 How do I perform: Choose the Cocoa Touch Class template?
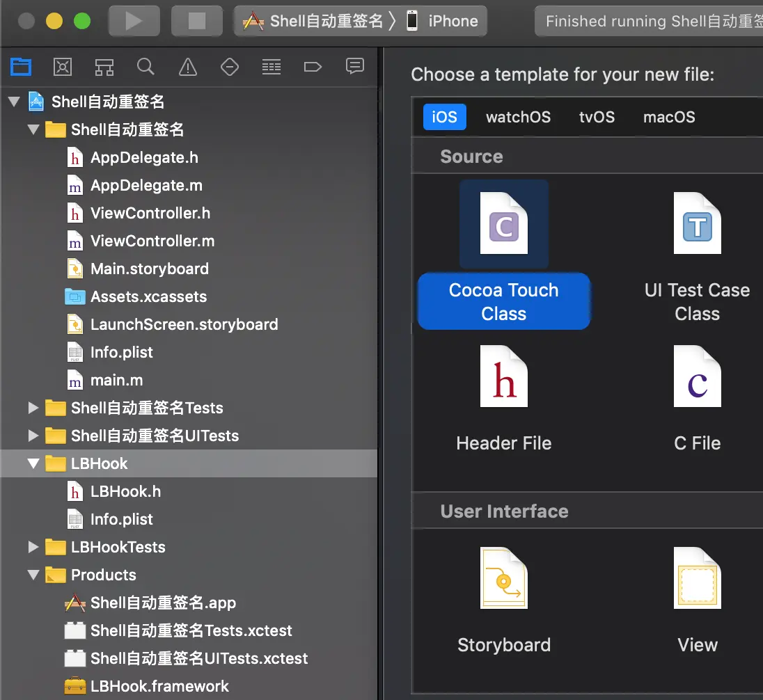[503, 255]
